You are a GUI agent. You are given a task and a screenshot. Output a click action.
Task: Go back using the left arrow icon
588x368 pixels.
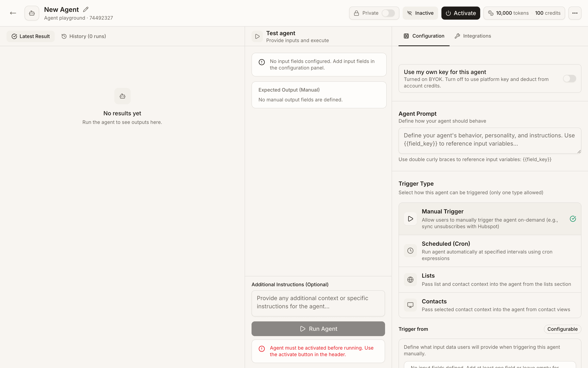click(13, 13)
